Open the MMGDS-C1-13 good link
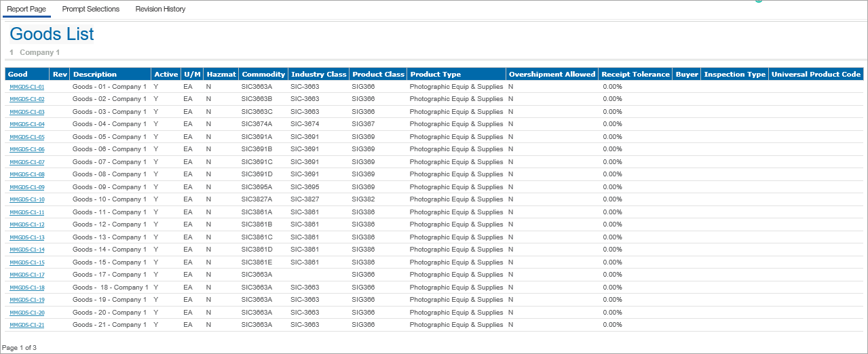The image size is (868, 354). pyautogui.click(x=27, y=237)
